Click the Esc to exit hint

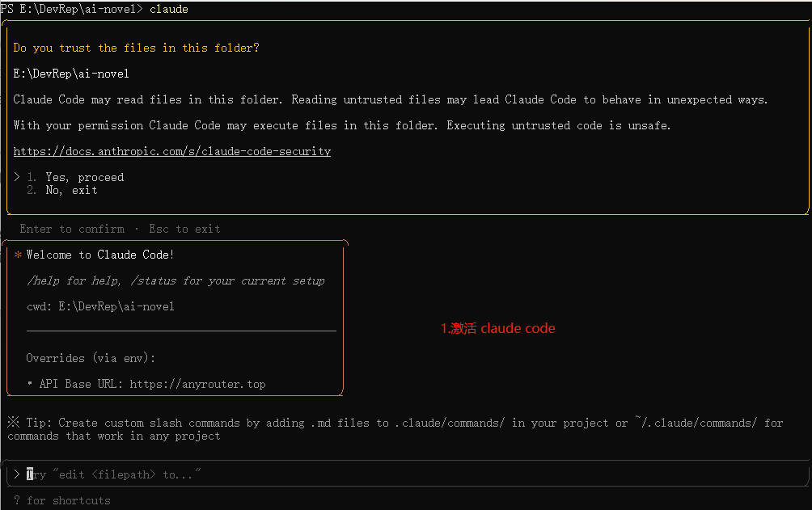click(184, 229)
